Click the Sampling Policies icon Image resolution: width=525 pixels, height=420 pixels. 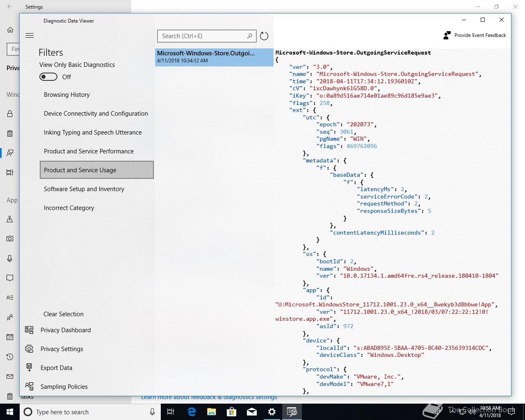point(29,386)
